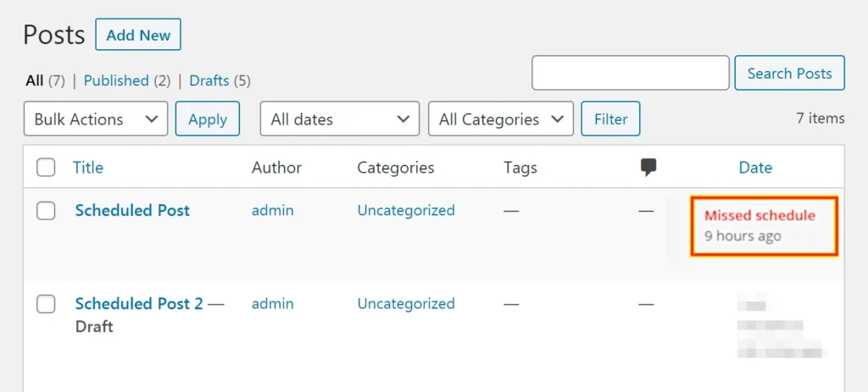The width and height of the screenshot is (868, 392).
Task: Switch to the Published posts view
Action: pyautogui.click(x=116, y=80)
